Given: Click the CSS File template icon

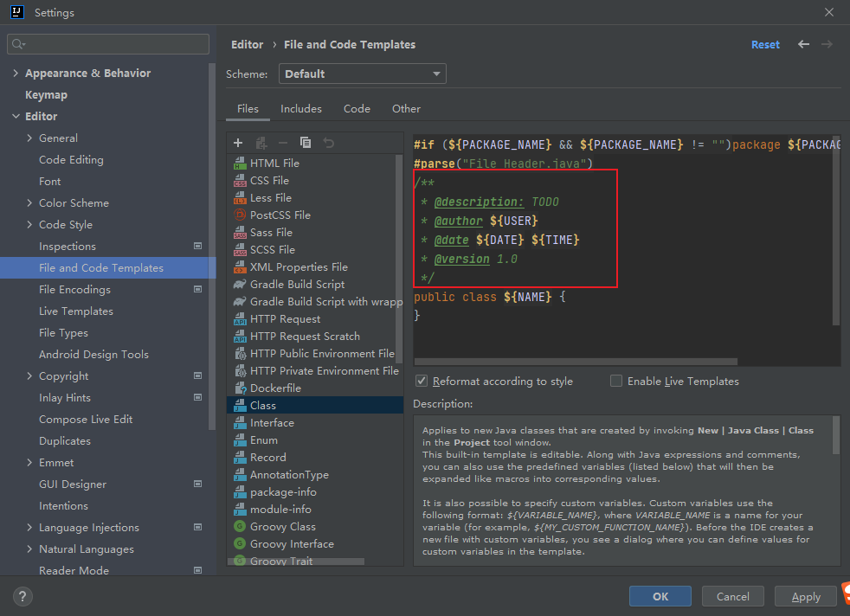Looking at the screenshot, I should tap(240, 181).
